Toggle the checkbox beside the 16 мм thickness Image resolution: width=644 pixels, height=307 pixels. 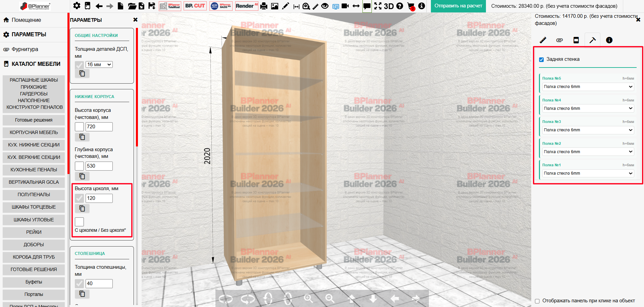click(80, 64)
